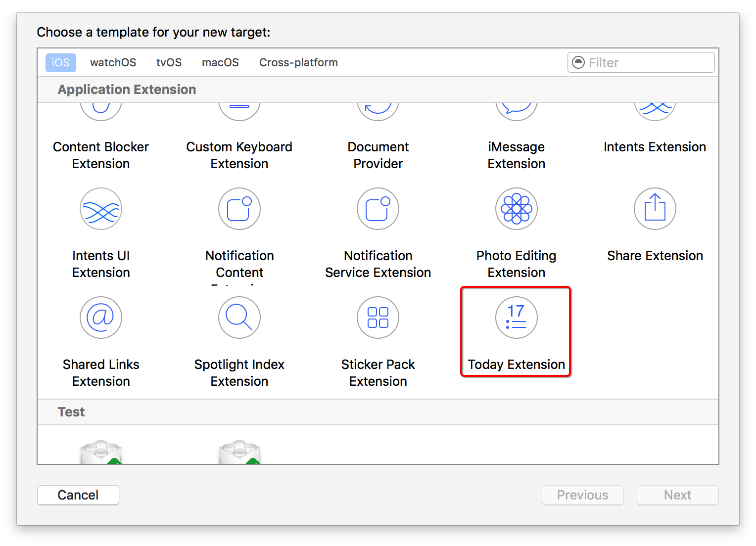Click the Intents Extension label
Screen dimensions: 756x546
click(655, 147)
